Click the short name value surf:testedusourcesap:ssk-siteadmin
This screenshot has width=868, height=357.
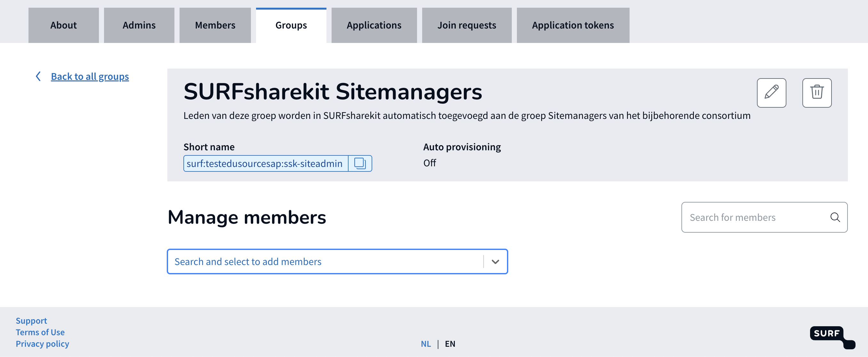[264, 163]
